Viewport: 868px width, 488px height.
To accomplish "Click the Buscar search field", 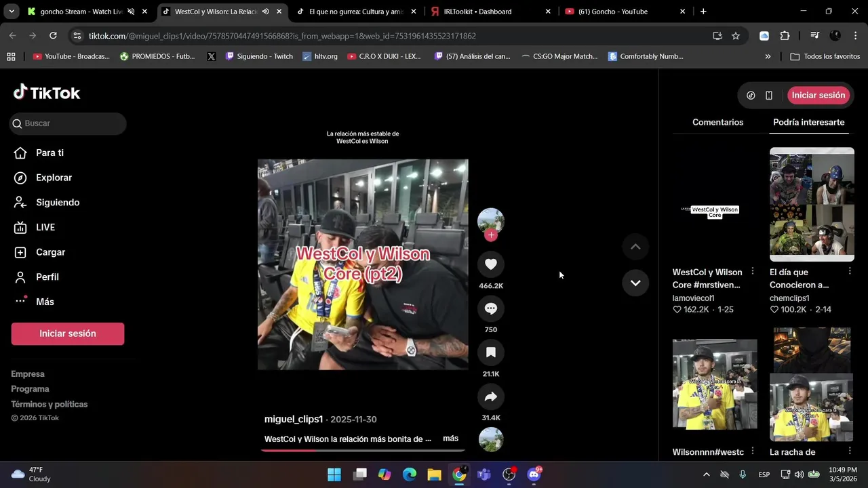I will (68, 123).
